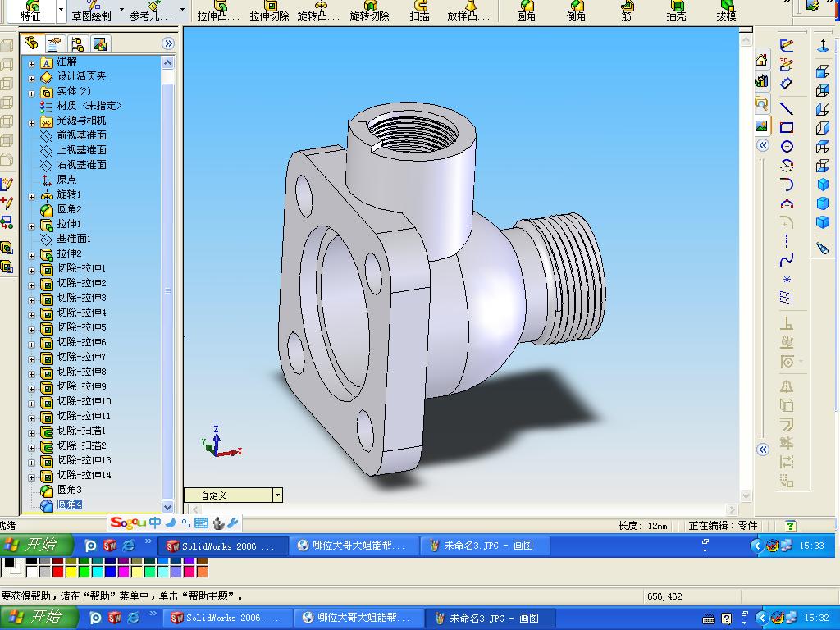Screen dimensions: 840x630
Task: Select the Spline sketch tool
Action: coord(787,260)
